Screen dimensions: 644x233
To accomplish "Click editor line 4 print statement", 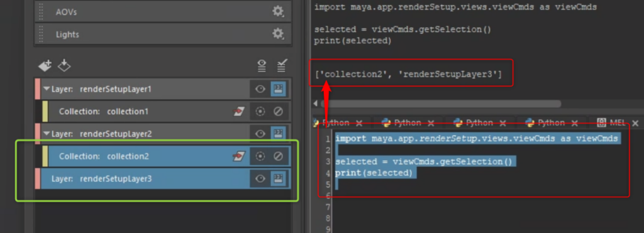I will [374, 173].
